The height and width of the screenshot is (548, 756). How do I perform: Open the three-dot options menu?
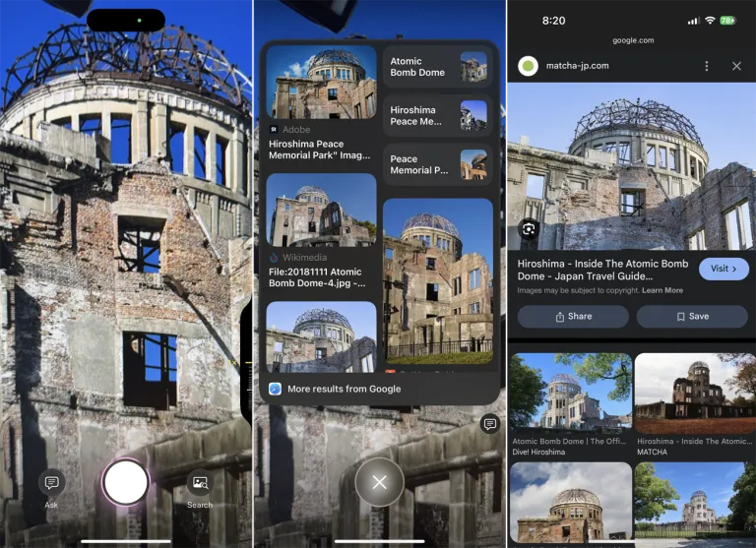coord(707,66)
